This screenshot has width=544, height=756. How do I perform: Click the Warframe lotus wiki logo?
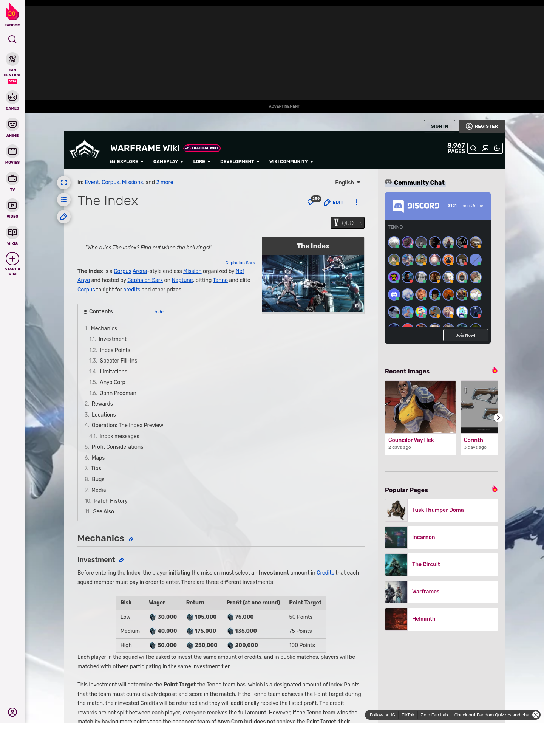click(x=85, y=150)
